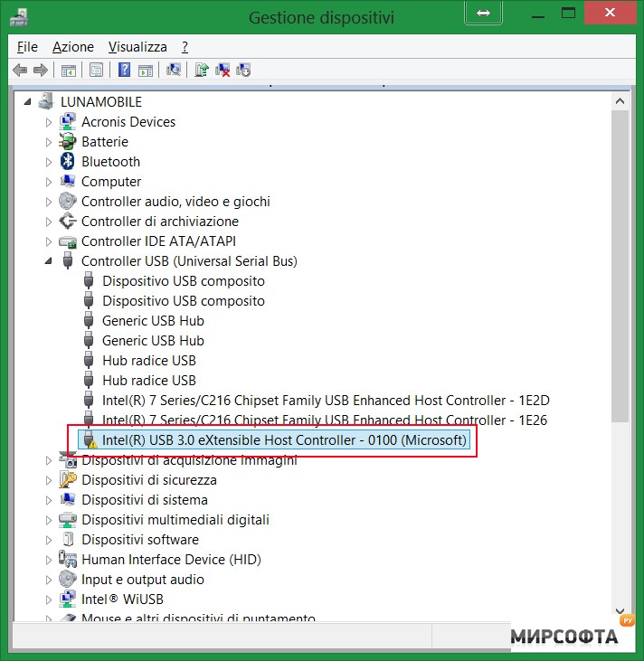Viewport: 644px width, 661px height.
Task: Click the double-arrow title bar button
Action: tap(483, 13)
